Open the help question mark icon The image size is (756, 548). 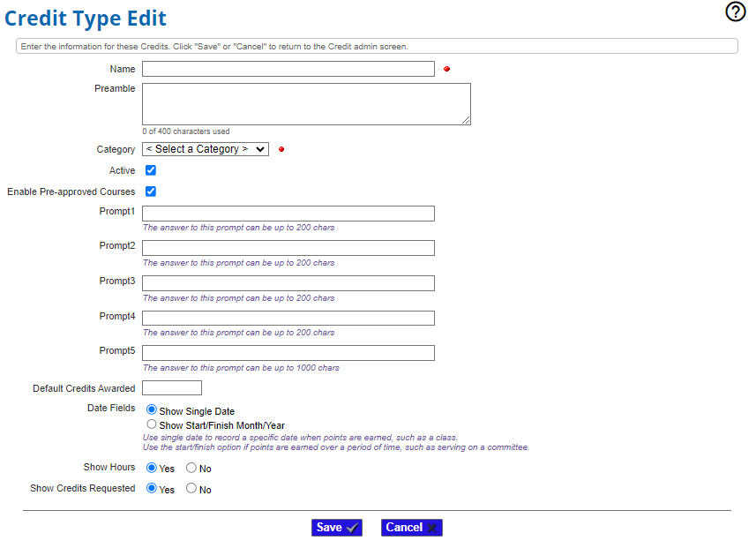point(735,11)
